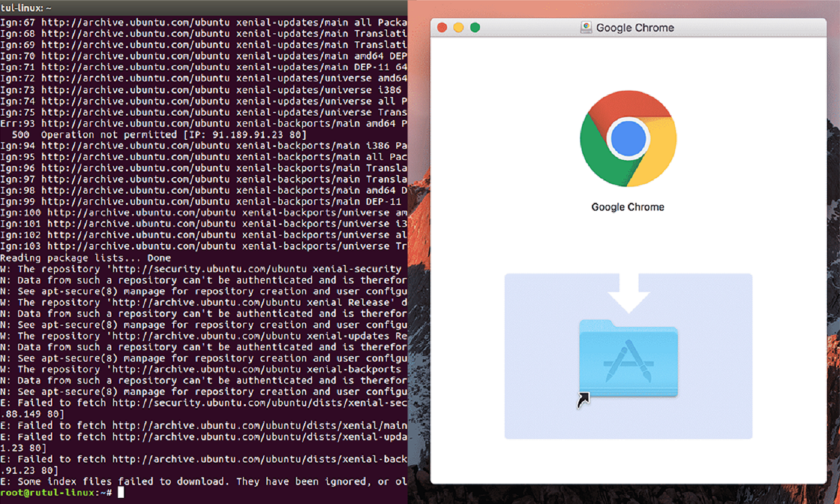
Task: Select the Google Chrome app icon
Action: tap(628, 138)
